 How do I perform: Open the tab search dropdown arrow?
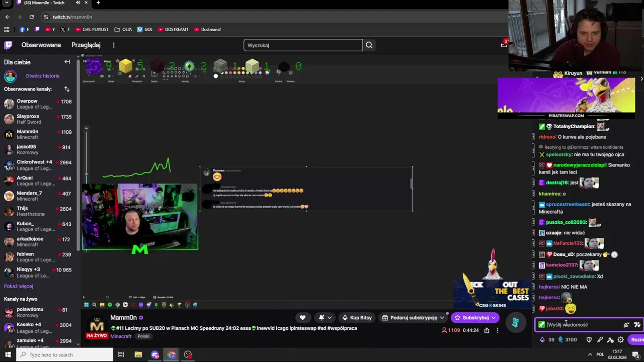7,3
